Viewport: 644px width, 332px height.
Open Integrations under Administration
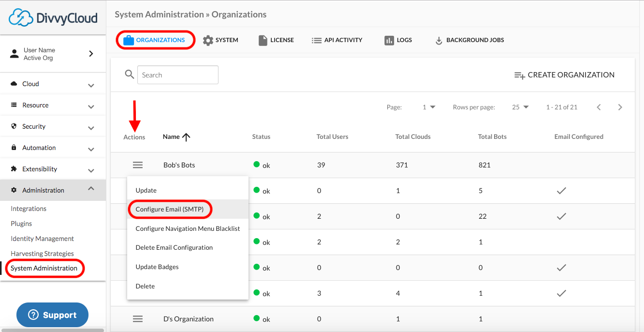pos(29,209)
